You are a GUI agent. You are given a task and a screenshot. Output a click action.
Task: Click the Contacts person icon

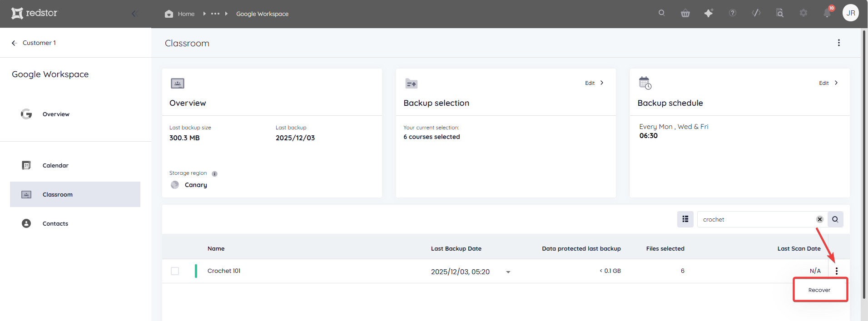point(26,223)
